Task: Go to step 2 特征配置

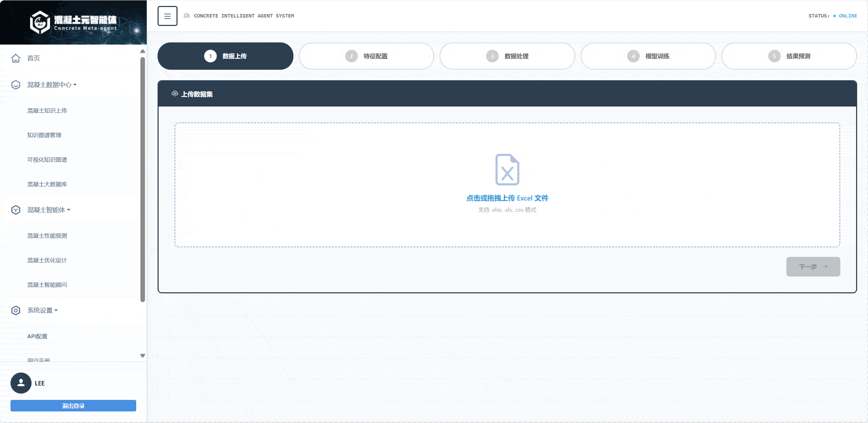Action: pyautogui.click(x=366, y=56)
